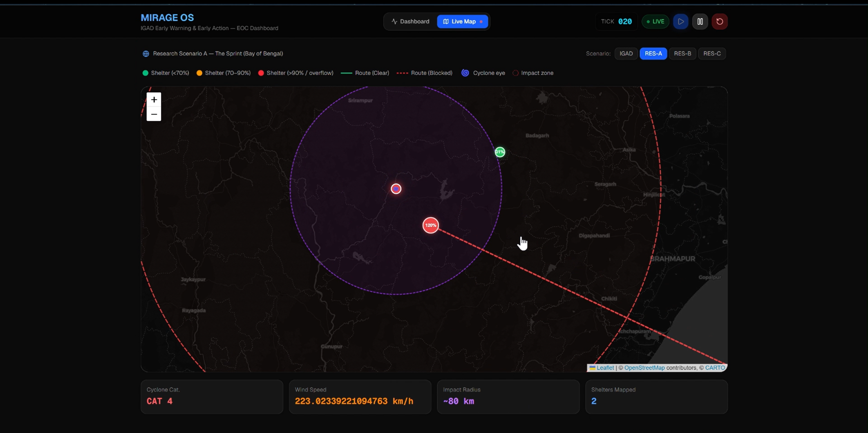
Task: Switch to the RES-B scenario
Action: click(682, 54)
